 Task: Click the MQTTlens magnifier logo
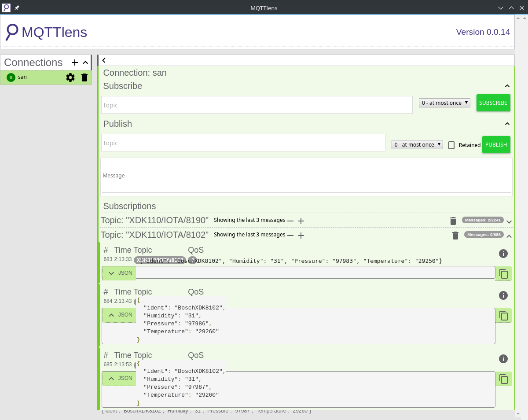(12, 32)
